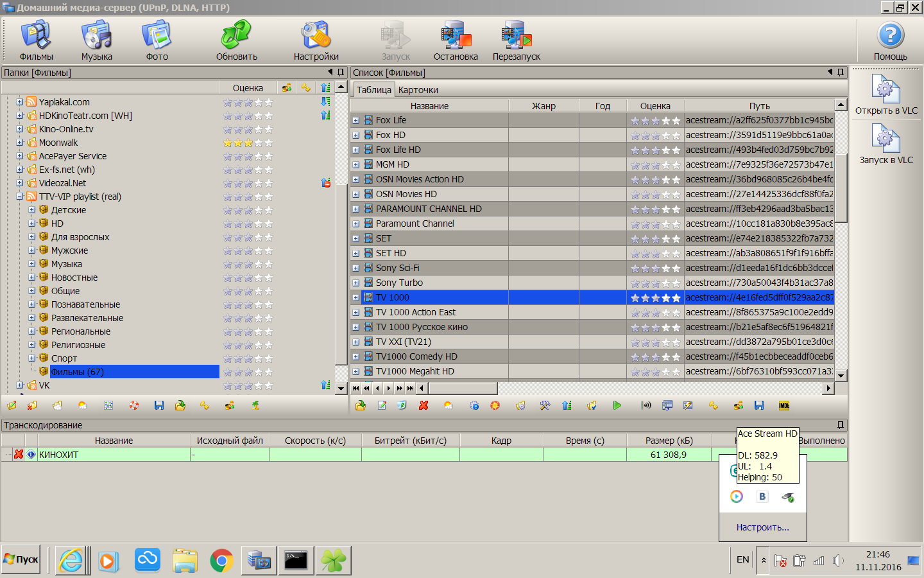Select the Sony Sci-Fi channel row
924x578 pixels.
point(398,268)
